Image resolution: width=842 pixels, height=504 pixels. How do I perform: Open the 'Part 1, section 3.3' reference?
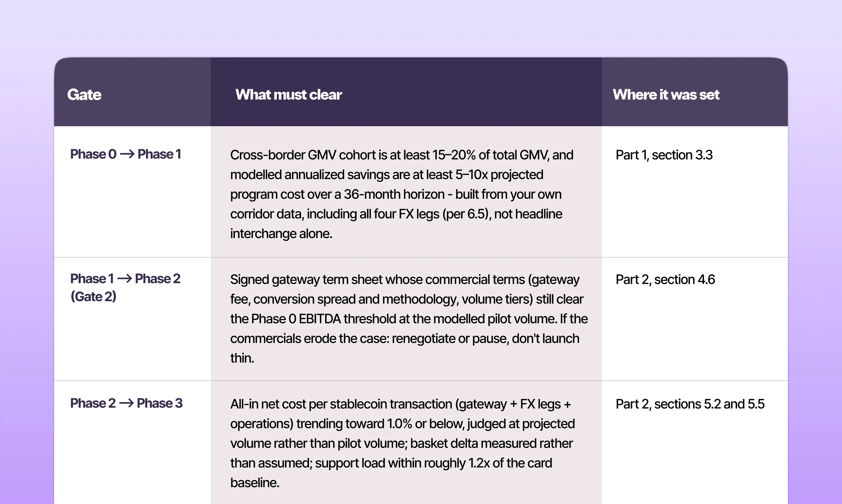pyautogui.click(x=664, y=155)
